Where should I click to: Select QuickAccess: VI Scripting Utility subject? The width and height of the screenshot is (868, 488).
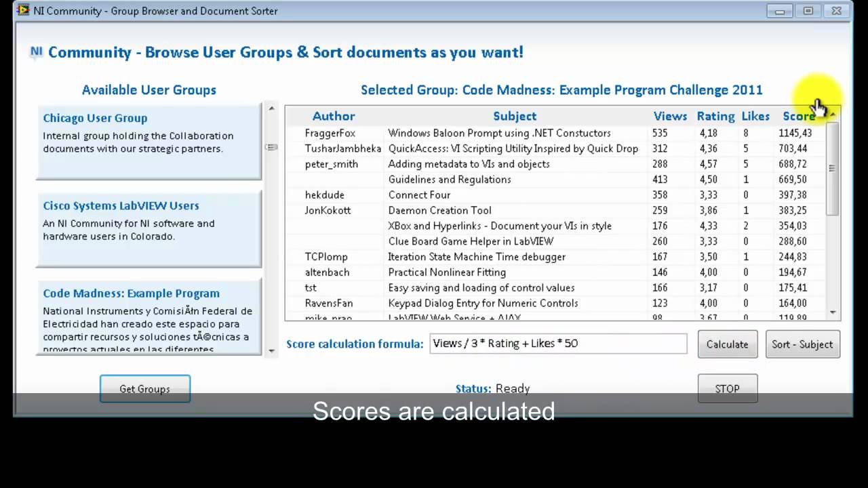513,148
